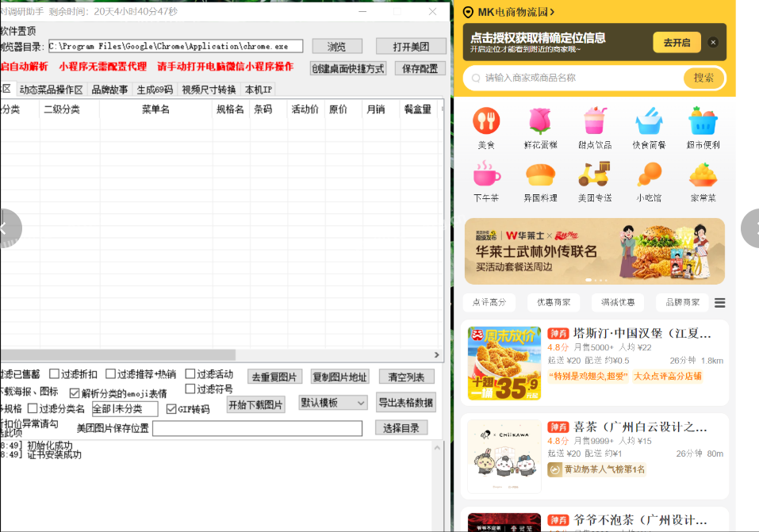The height and width of the screenshot is (532, 759).
Task: Open 异国料理 foreign cuisine icon
Action: [540, 174]
